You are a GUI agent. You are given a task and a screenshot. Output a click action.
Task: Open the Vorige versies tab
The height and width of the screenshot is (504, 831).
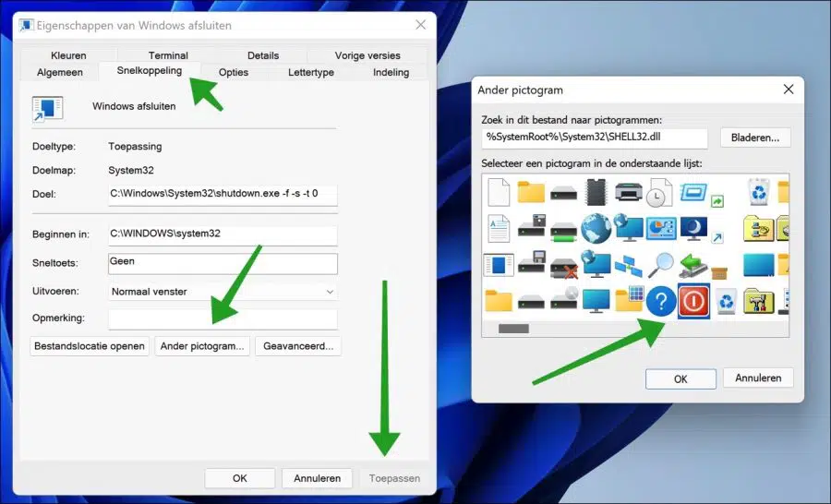tap(367, 55)
